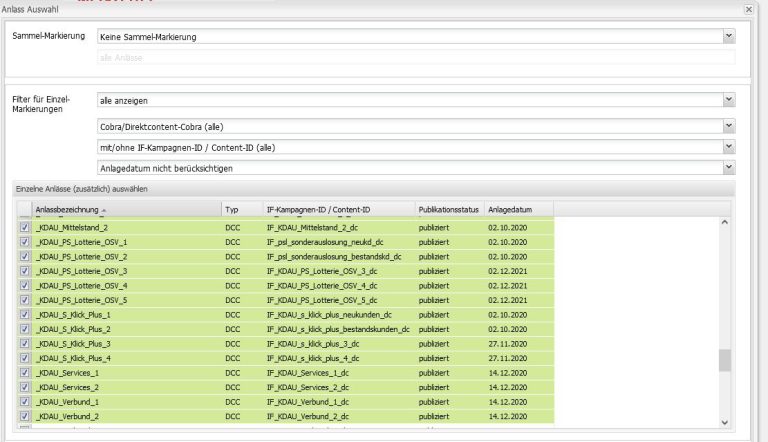Toggle the _KDAU_S_Klick_Plus_1 checkbox
Image resolution: width=768 pixels, height=442 pixels.
point(25,314)
